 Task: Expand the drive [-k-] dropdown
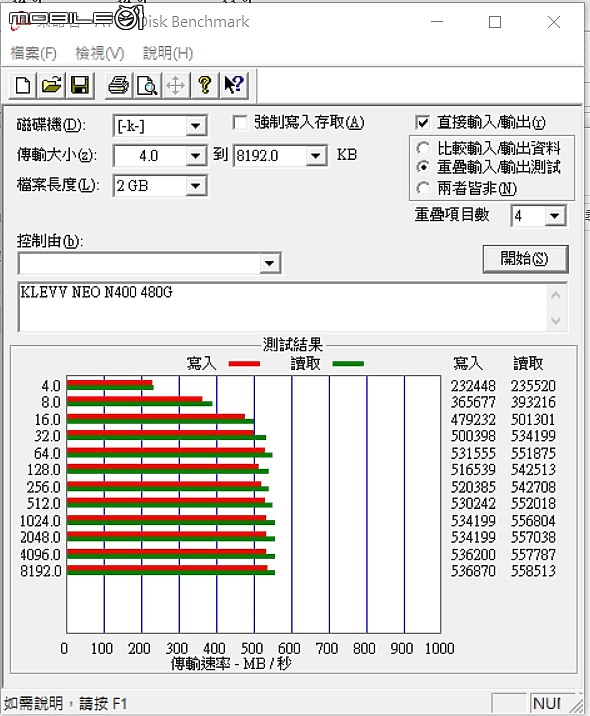(x=195, y=126)
